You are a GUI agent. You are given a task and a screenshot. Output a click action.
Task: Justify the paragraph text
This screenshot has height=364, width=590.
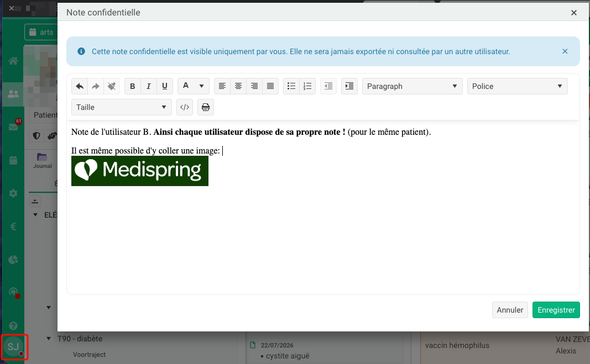click(x=270, y=86)
